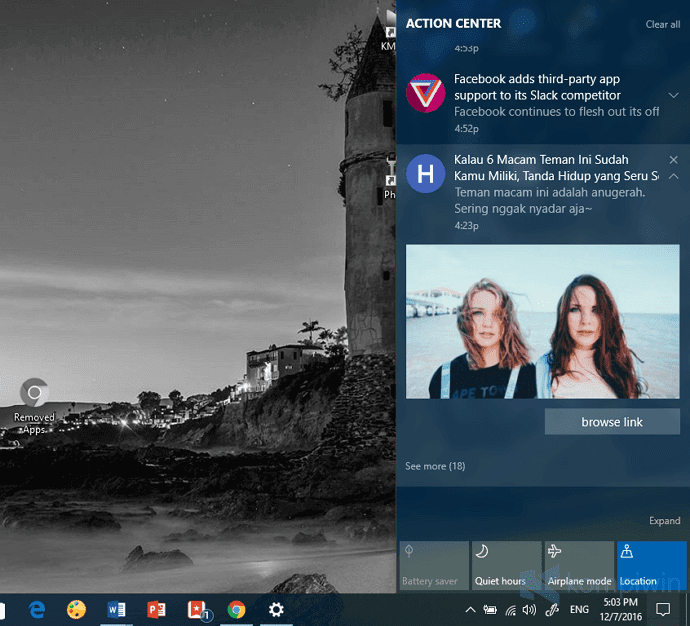Image resolution: width=690 pixels, height=626 pixels.
Task: Open the Kalau 6 Macam Teman headline
Action: point(556,168)
